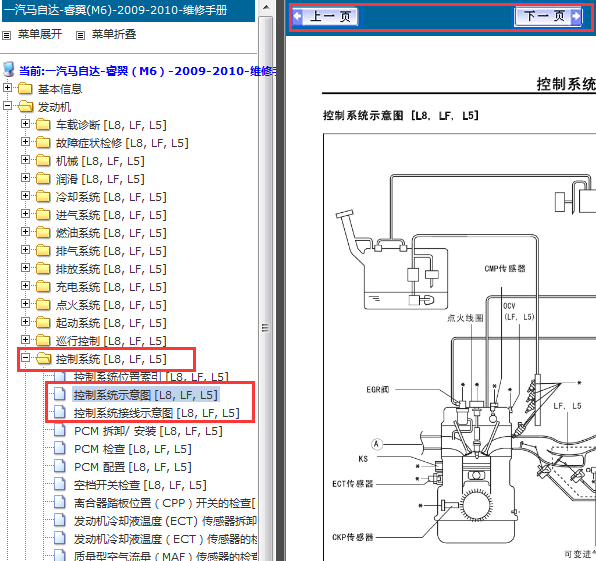Expand the 点火系统 folder node
The image size is (596, 561).
25,304
